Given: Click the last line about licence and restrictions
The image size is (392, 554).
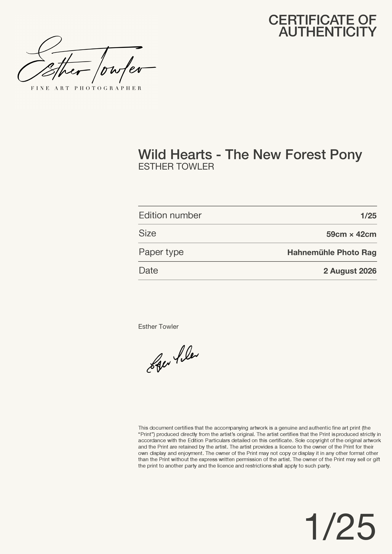Looking at the screenshot, I should click(234, 466).
